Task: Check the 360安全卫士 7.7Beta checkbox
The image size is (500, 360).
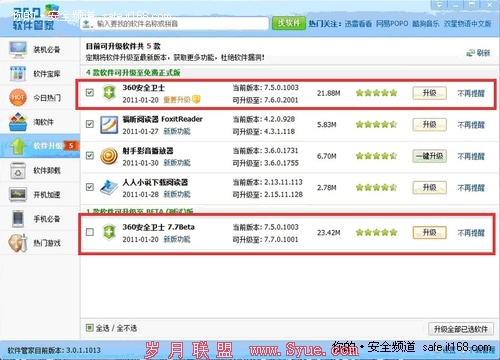Action: point(90,232)
